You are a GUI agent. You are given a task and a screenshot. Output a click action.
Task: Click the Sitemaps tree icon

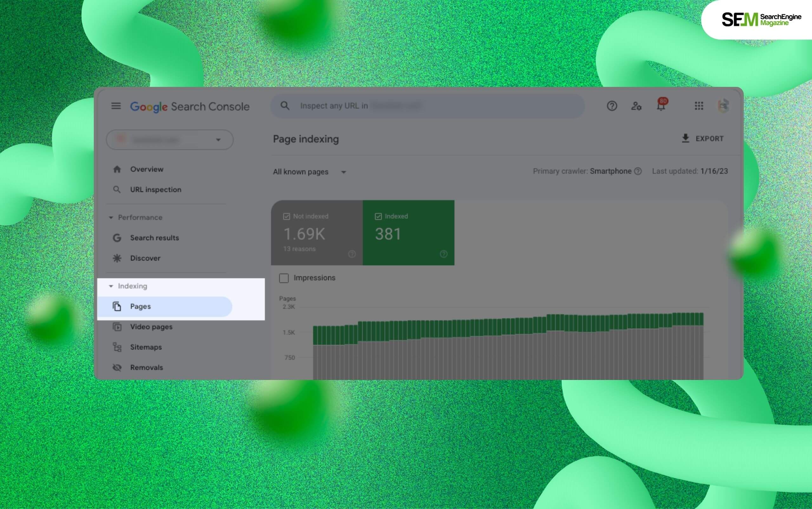pos(117,347)
